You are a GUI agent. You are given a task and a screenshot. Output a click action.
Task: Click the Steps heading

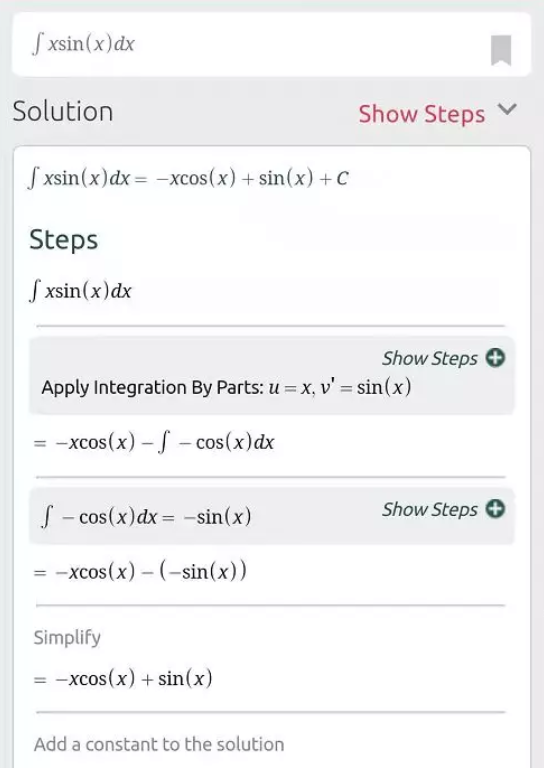click(64, 240)
